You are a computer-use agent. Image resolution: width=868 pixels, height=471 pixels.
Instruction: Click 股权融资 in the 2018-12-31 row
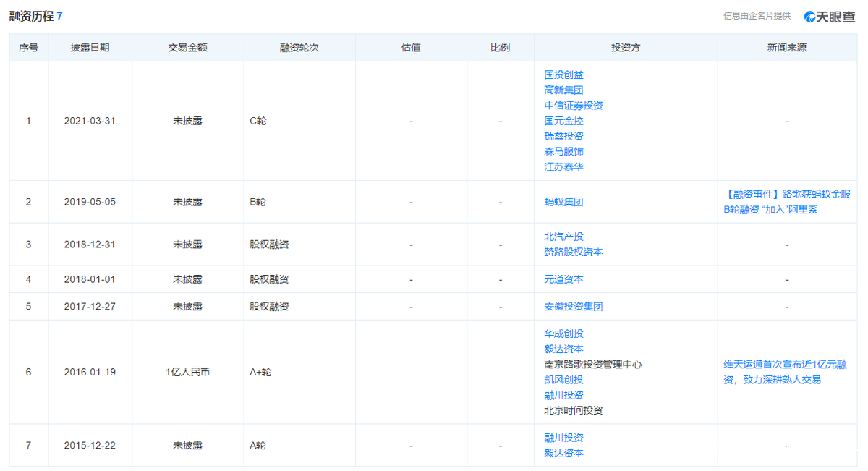coord(269,245)
